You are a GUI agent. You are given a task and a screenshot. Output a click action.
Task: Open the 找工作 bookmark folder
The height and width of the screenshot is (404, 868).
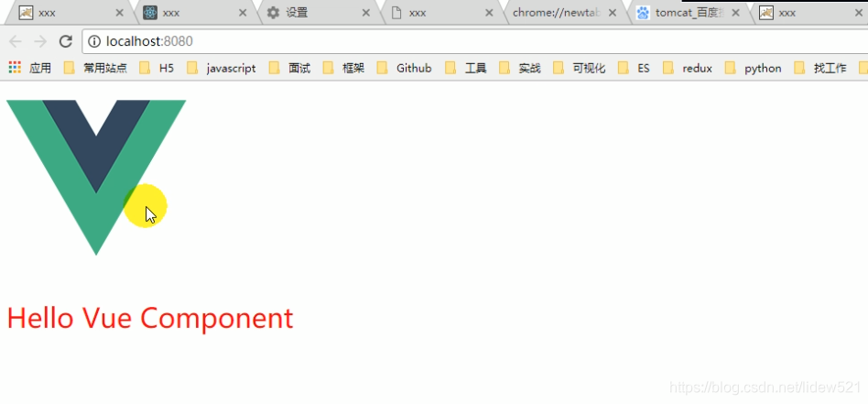[820, 68]
